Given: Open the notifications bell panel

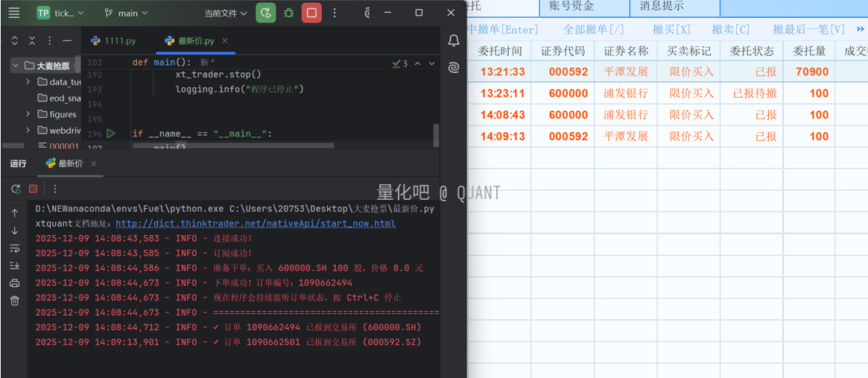Looking at the screenshot, I should pyautogui.click(x=454, y=41).
